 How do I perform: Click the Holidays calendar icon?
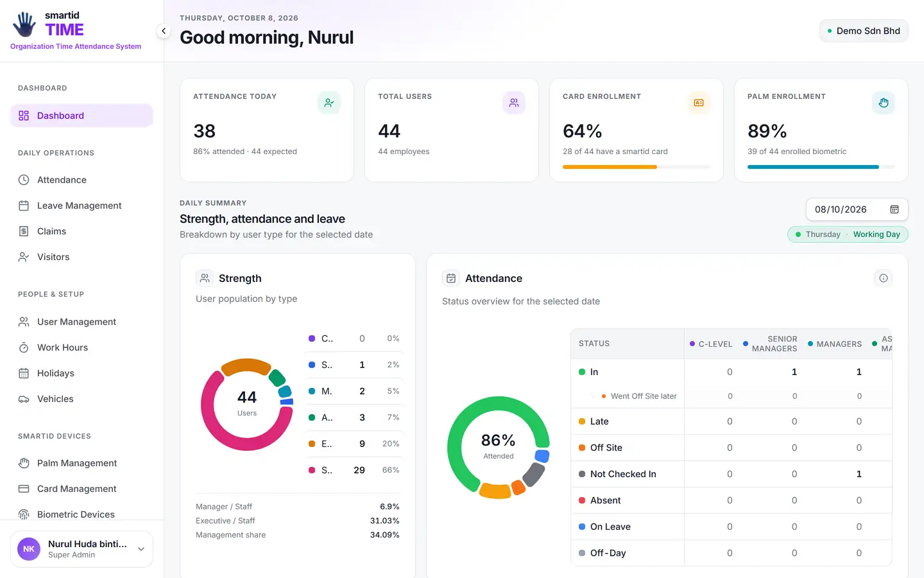[24, 373]
